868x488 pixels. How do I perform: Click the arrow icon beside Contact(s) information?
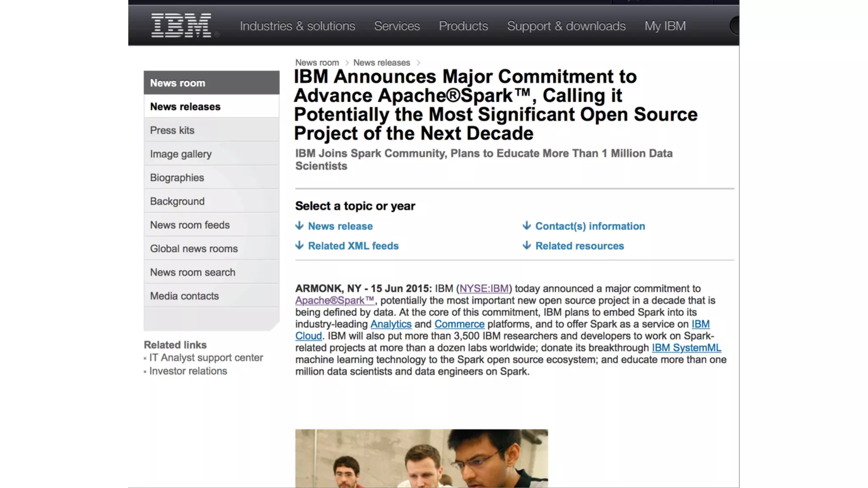[527, 226]
